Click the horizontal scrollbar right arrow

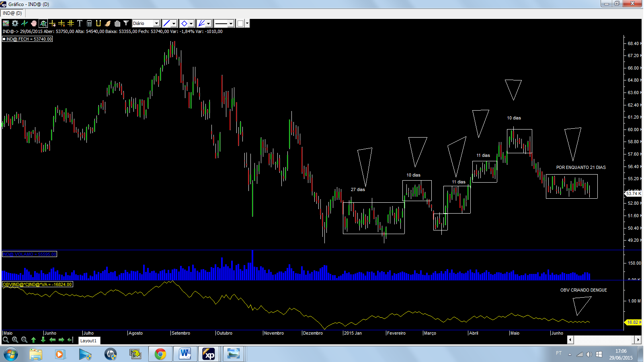pos(638,340)
